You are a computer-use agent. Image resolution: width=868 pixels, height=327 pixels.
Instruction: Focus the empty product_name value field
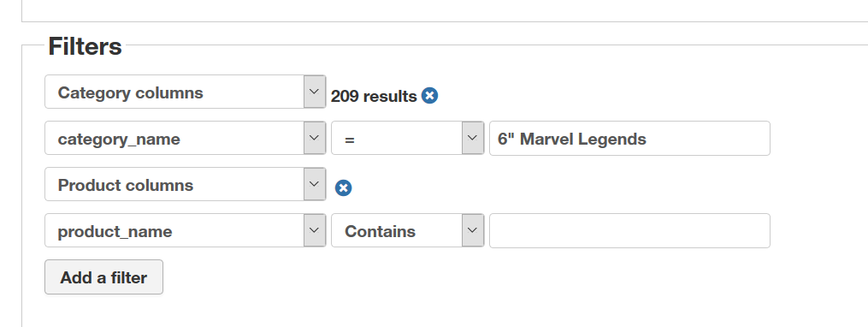click(629, 230)
